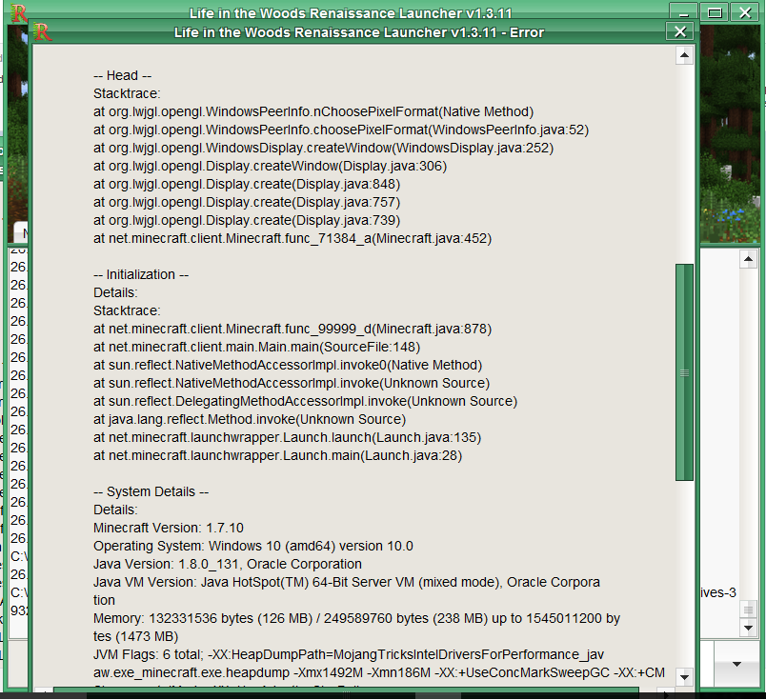
Task: Click 'ives-3' text in launcher log panel
Action: point(718,592)
